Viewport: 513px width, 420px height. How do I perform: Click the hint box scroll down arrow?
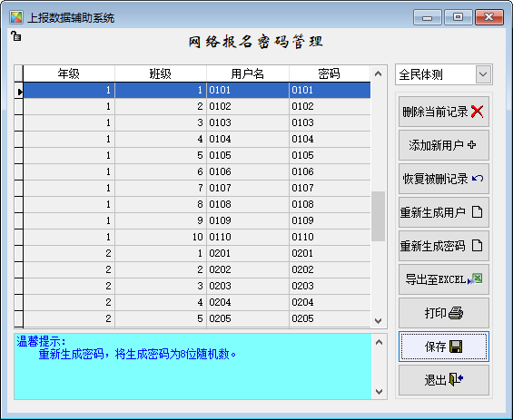click(379, 391)
